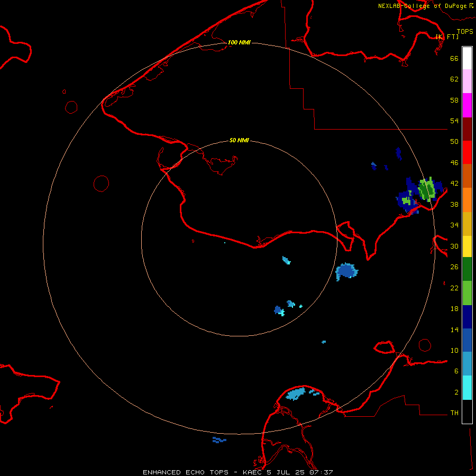Click the black TH threshold swatch
476x476 pixels.
point(467,411)
